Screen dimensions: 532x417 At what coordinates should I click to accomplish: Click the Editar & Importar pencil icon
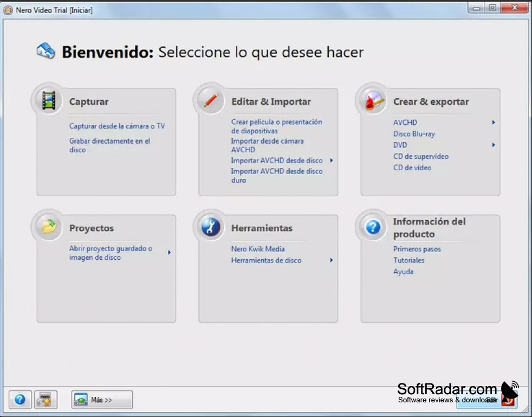(211, 100)
